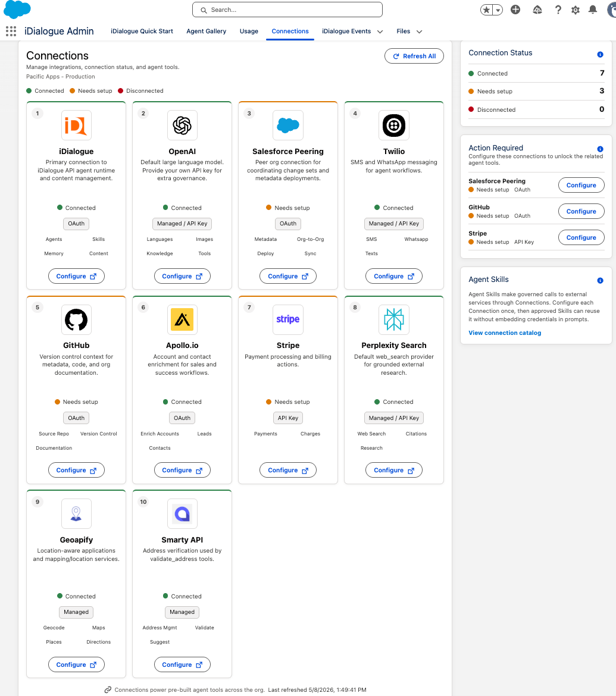Expand the Files dropdown chevron
Viewport: 616px width, 696px height.
tap(419, 32)
